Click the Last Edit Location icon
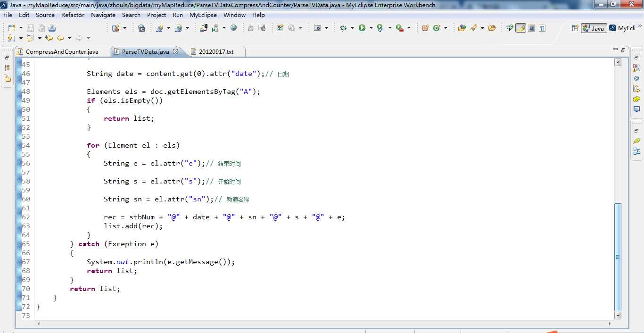 coord(49,38)
